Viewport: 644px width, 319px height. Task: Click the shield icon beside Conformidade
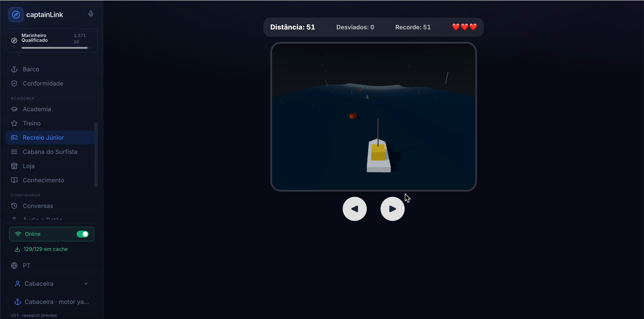tap(14, 83)
